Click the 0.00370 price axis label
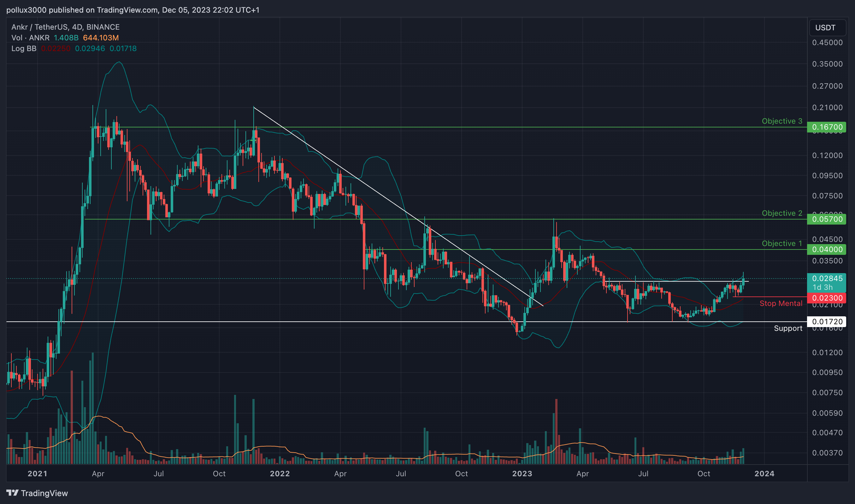This screenshot has height=504, width=855. click(x=827, y=453)
